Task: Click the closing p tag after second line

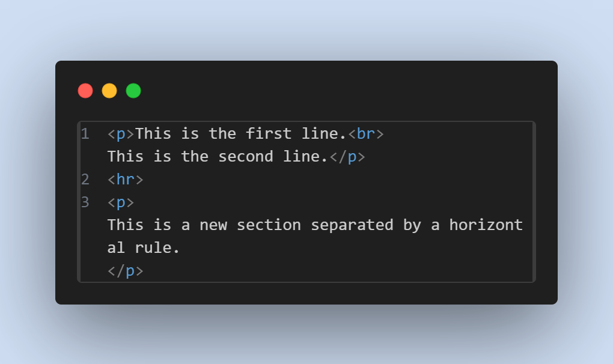Action: (x=347, y=157)
